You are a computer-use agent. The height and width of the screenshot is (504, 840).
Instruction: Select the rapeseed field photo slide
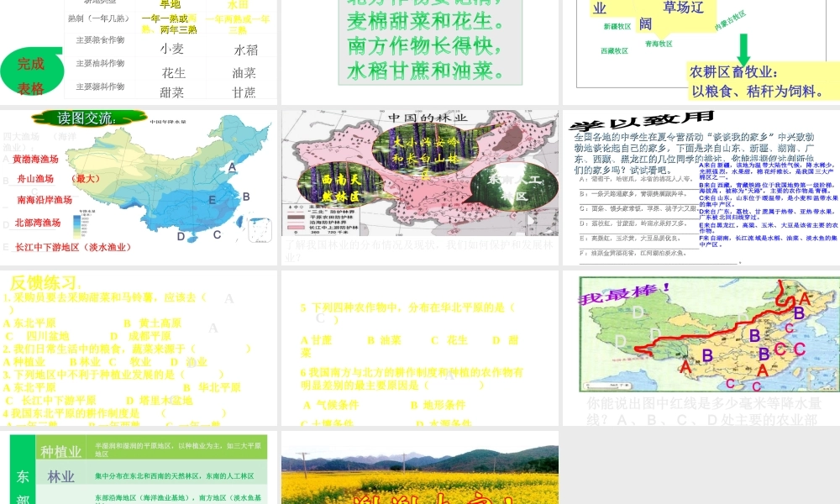click(x=420, y=468)
